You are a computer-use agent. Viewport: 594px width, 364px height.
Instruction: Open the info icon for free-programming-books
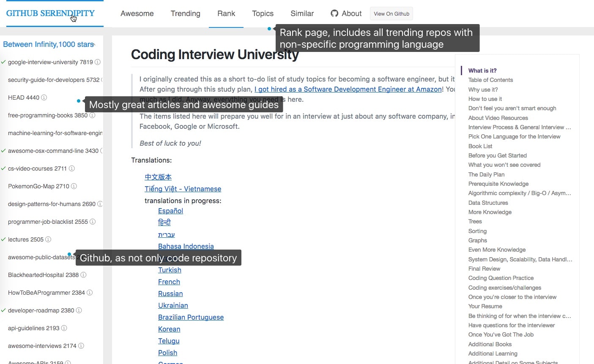click(92, 115)
